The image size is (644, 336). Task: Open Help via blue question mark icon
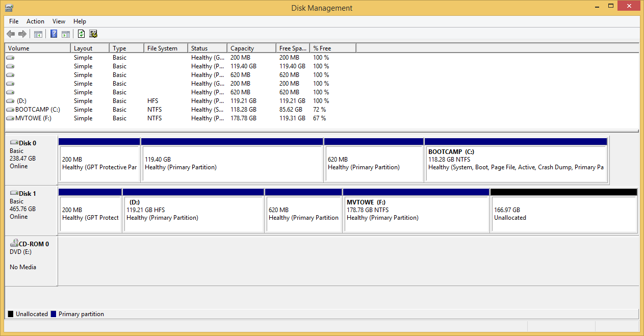point(54,34)
